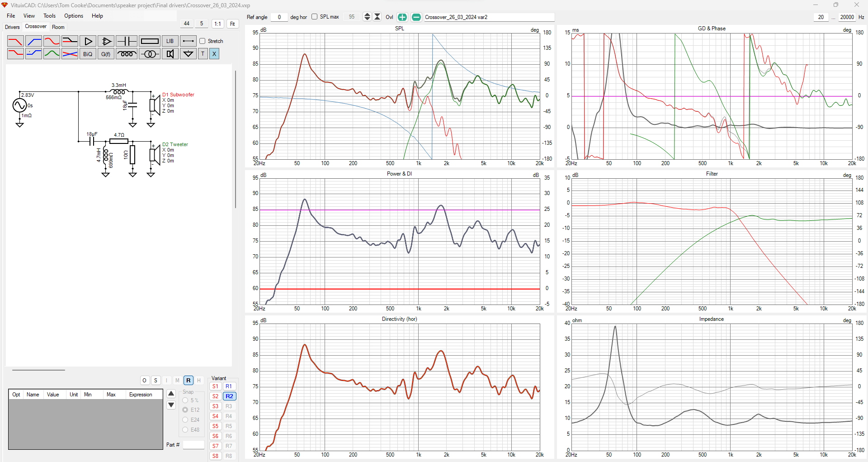
Task: Select the Crossover tab
Action: (x=36, y=27)
